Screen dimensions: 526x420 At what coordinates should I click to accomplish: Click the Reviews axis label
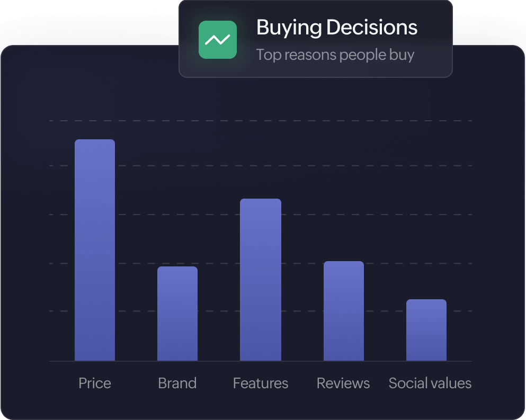343,383
